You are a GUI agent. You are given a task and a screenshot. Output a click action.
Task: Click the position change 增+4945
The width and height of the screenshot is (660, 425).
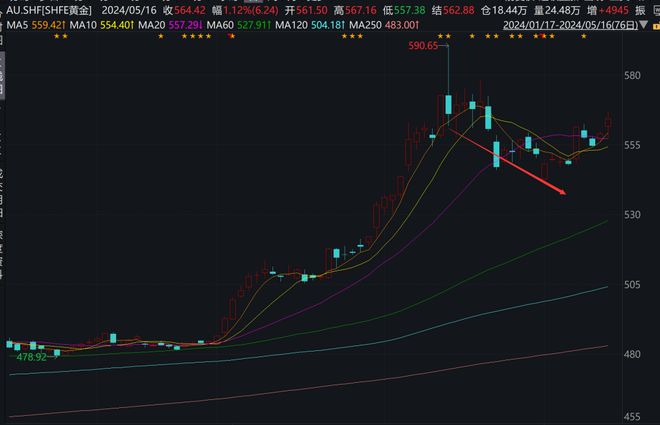(x=607, y=10)
